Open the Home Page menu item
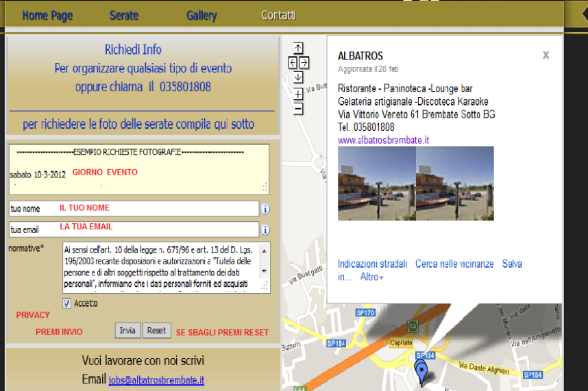588x391 pixels. [x=47, y=15]
